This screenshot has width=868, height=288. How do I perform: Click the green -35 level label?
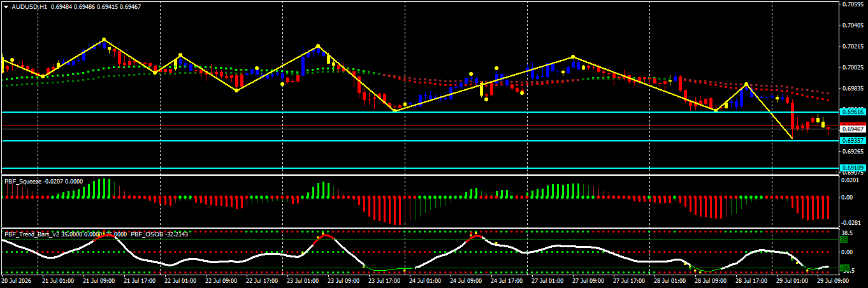pos(844,268)
